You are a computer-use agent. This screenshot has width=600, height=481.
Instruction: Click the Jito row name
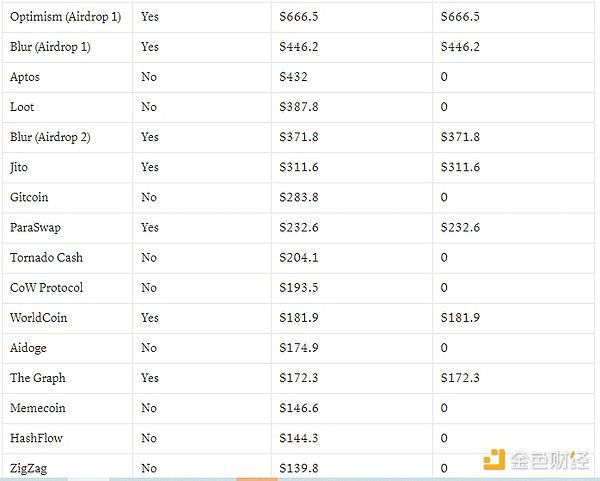coord(21,167)
